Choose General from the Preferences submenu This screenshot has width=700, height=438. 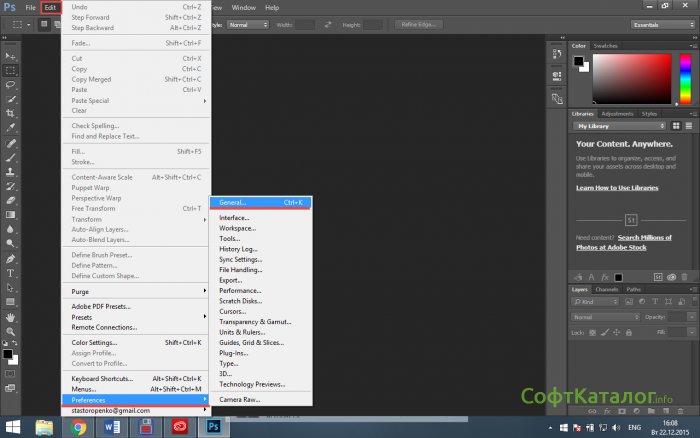[260, 202]
